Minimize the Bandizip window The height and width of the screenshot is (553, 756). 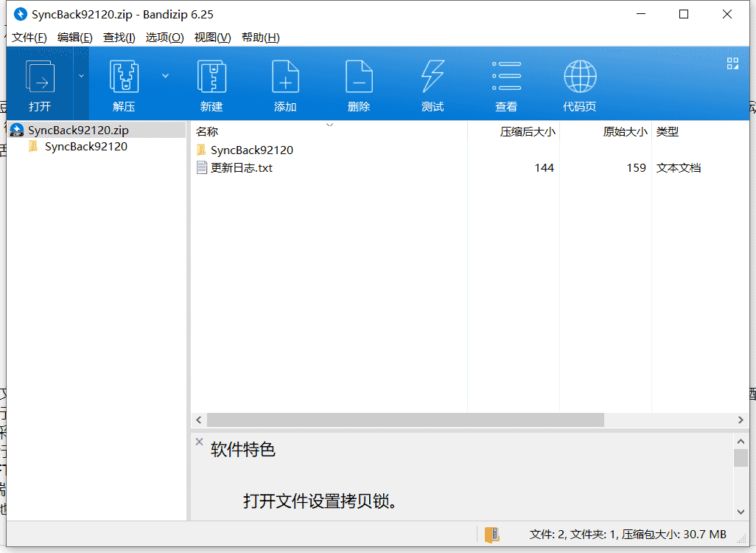coord(641,14)
